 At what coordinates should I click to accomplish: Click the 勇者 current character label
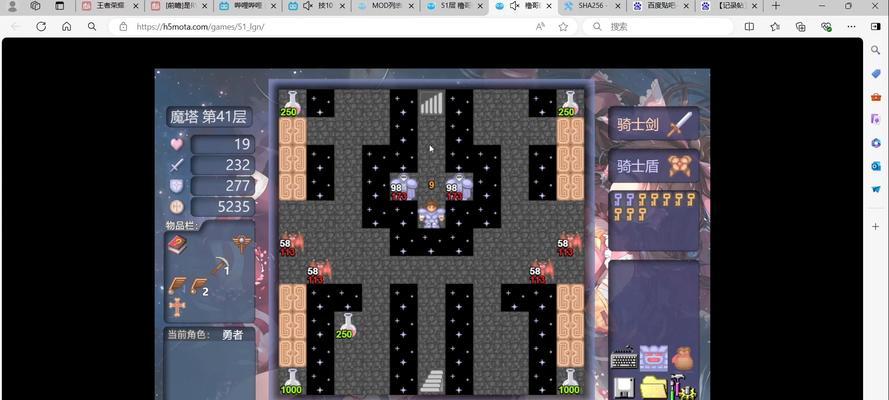pos(232,335)
